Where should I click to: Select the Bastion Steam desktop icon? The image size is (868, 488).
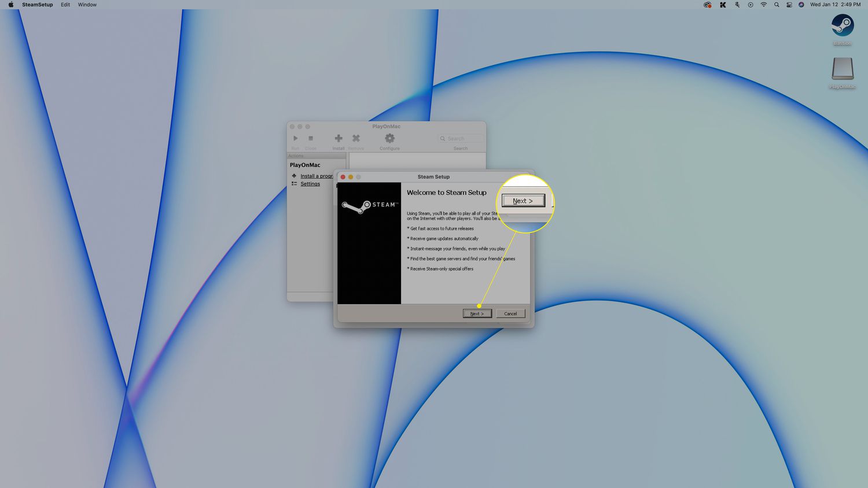842,26
